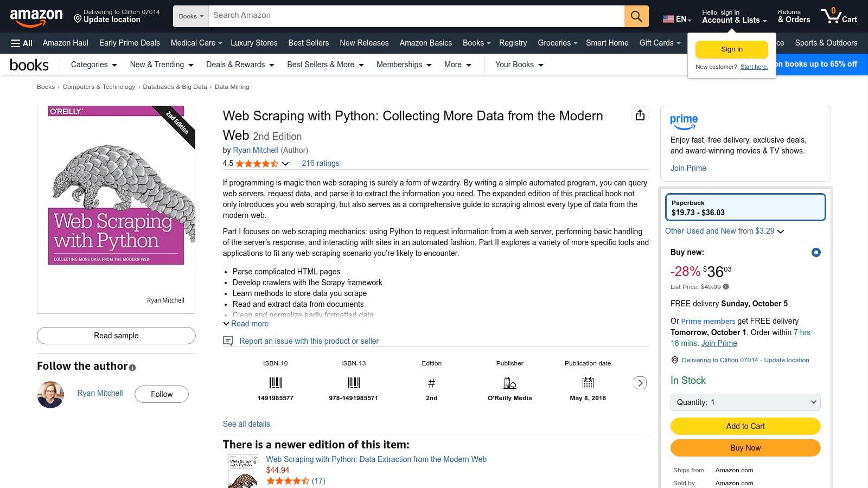
Task: Click the Web Scraping book cover image
Action: pos(116,209)
